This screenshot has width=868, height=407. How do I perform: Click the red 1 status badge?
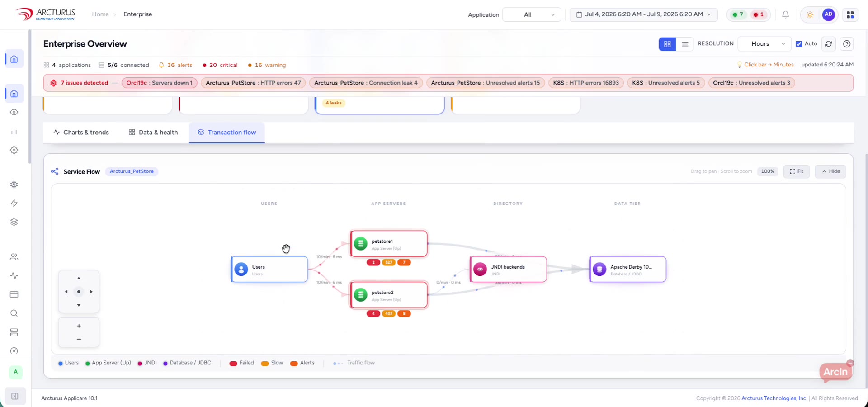[x=759, y=14]
